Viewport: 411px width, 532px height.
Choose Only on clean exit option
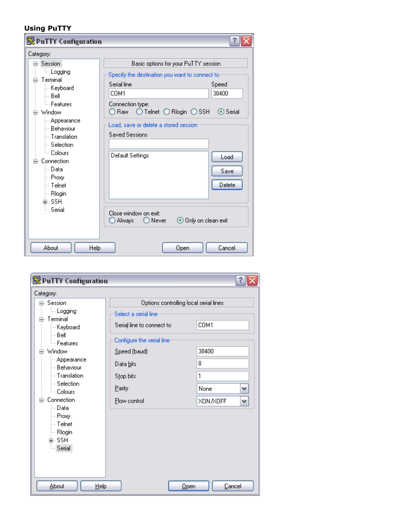point(181,221)
